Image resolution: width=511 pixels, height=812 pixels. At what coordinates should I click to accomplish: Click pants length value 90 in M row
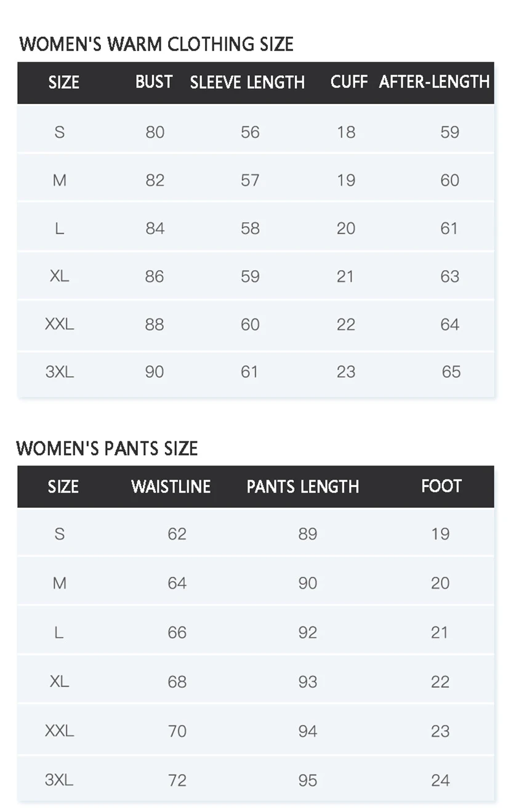point(308,583)
